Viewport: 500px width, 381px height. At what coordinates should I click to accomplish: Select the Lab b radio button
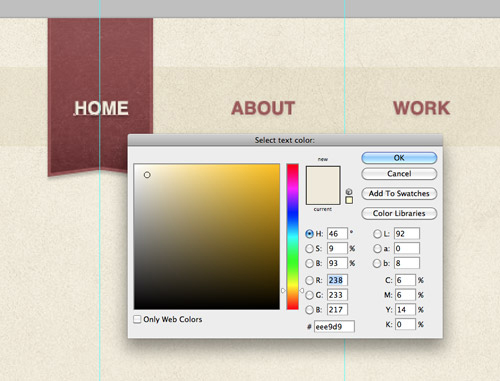[x=377, y=263]
